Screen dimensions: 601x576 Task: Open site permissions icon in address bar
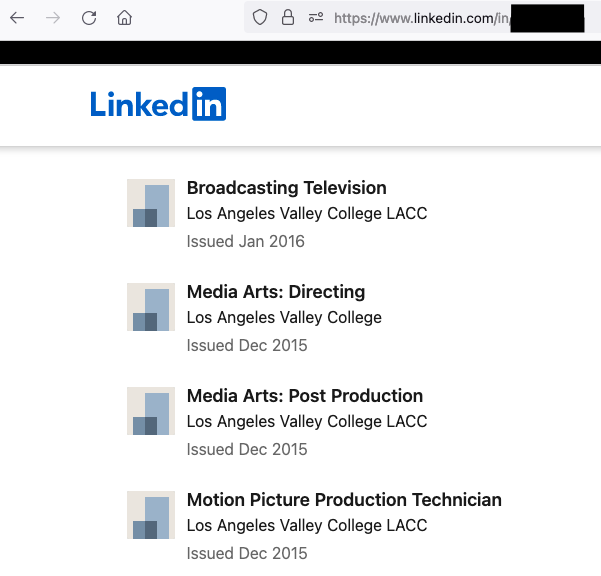[x=316, y=18]
